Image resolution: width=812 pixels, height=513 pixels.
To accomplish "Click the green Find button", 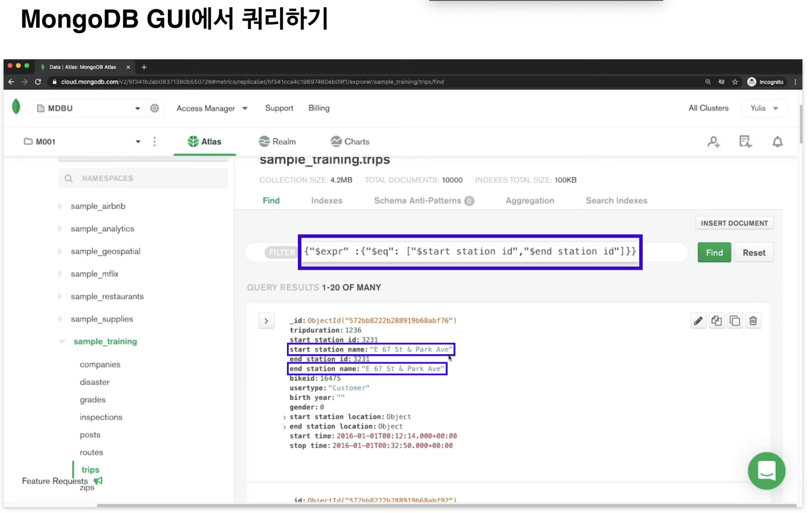I will pos(714,253).
